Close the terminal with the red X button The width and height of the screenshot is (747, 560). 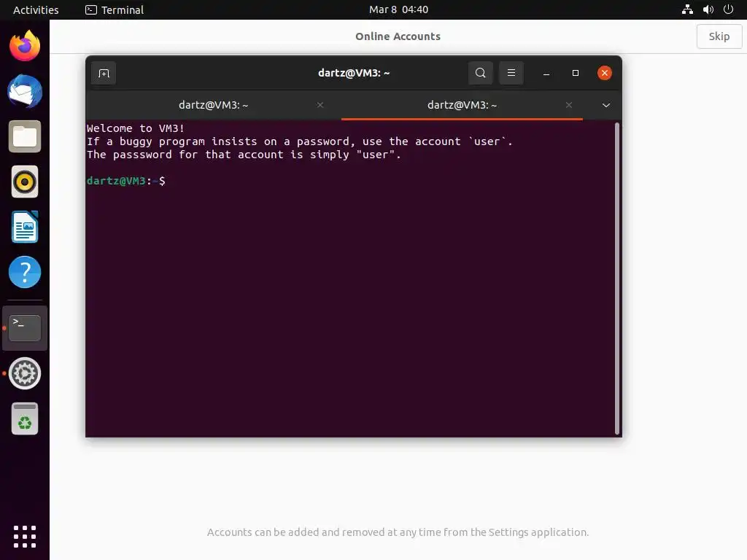[x=605, y=73]
